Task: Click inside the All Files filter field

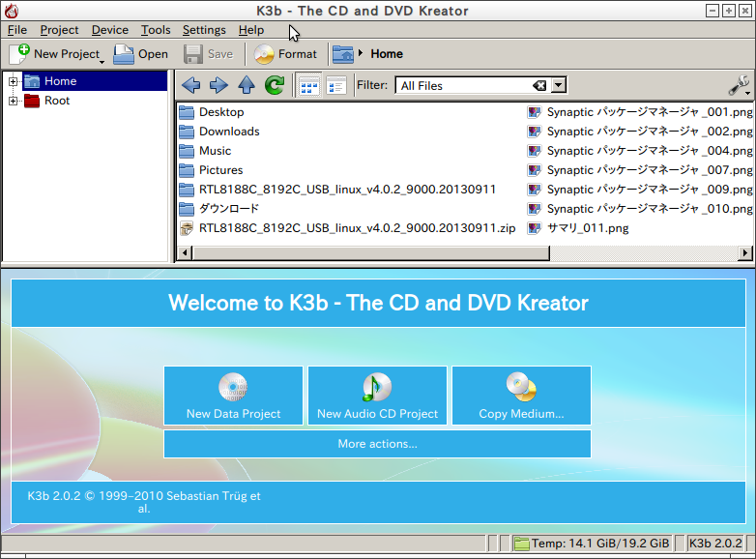Action: (x=463, y=85)
